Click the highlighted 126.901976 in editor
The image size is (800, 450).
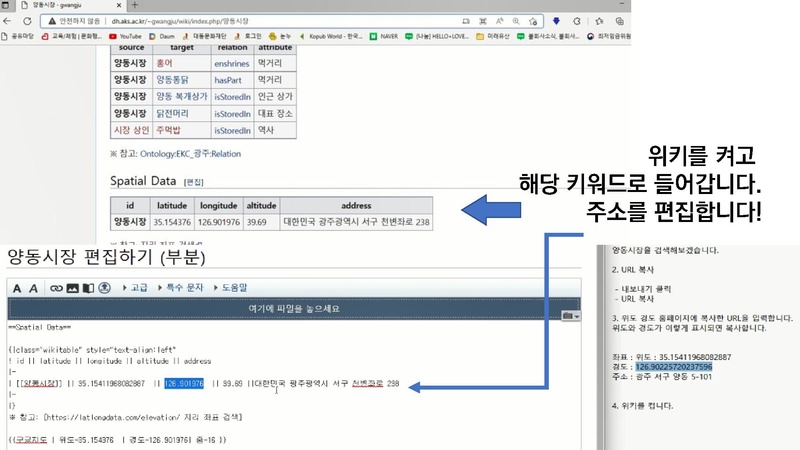pyautogui.click(x=184, y=384)
